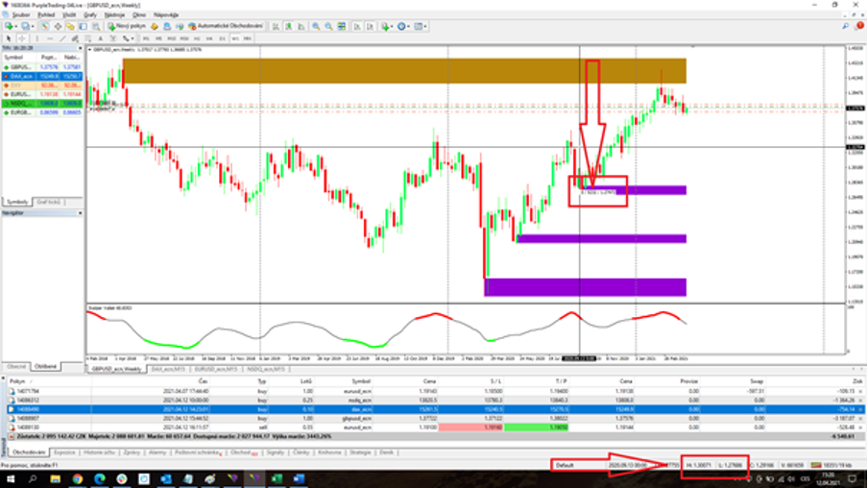
Task: Zoom out on the chart
Action: point(328,26)
